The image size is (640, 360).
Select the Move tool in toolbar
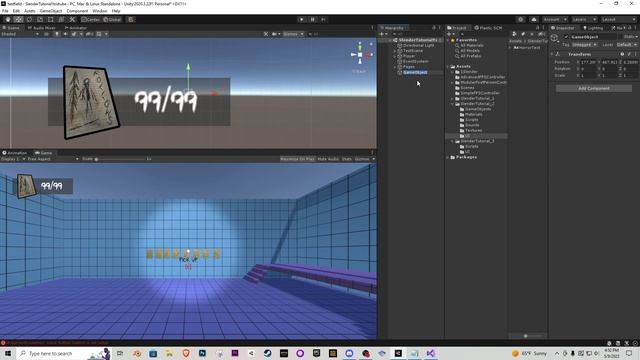[x=18, y=19]
